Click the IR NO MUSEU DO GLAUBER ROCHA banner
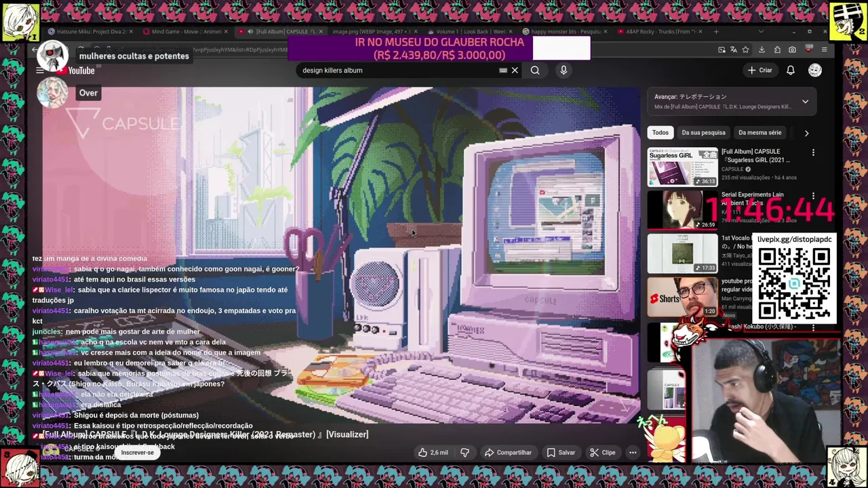 click(x=439, y=48)
